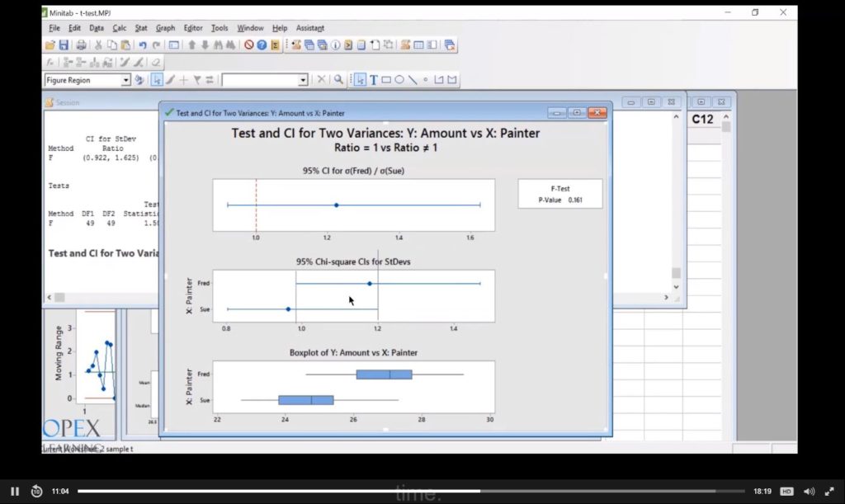The image size is (845, 504).
Task: Open the empty combo box dropdown
Action: coord(303,80)
